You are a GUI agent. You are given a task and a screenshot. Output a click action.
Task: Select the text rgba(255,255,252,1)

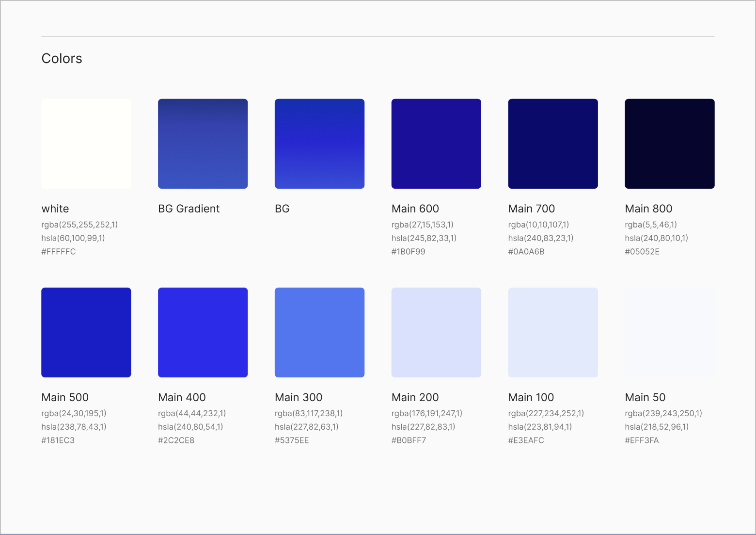click(80, 225)
